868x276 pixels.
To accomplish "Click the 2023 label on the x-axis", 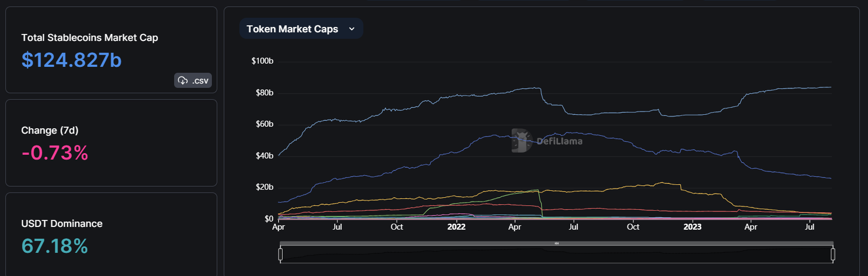I will coord(692,227).
